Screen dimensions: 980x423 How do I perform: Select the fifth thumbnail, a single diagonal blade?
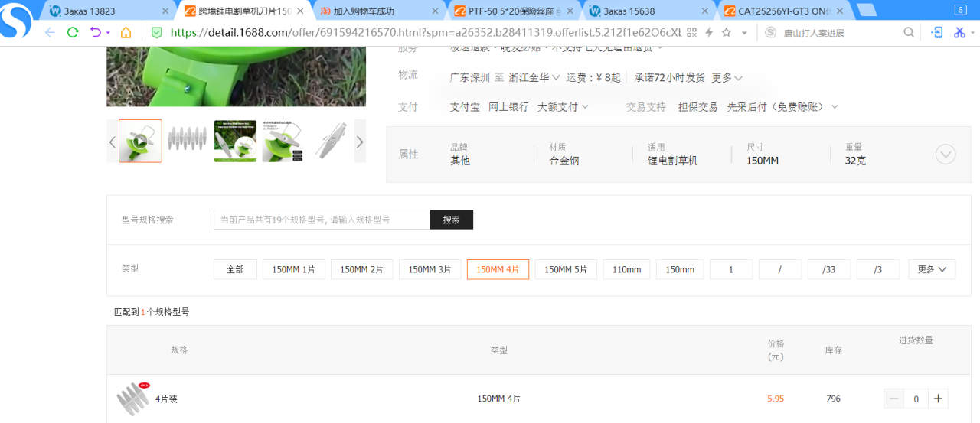[x=330, y=141]
